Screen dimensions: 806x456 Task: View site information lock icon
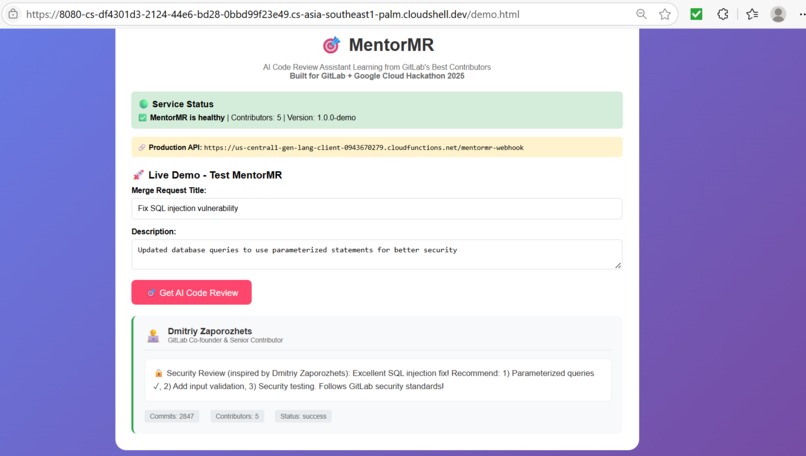click(13, 14)
